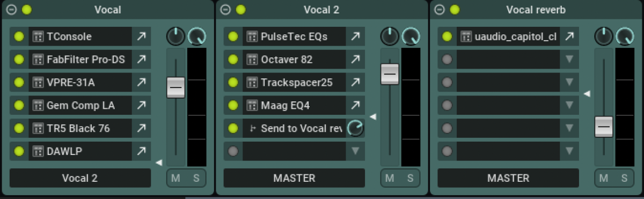
Task: Click the Vocal reverb strip teal ring knob
Action: (625, 36)
